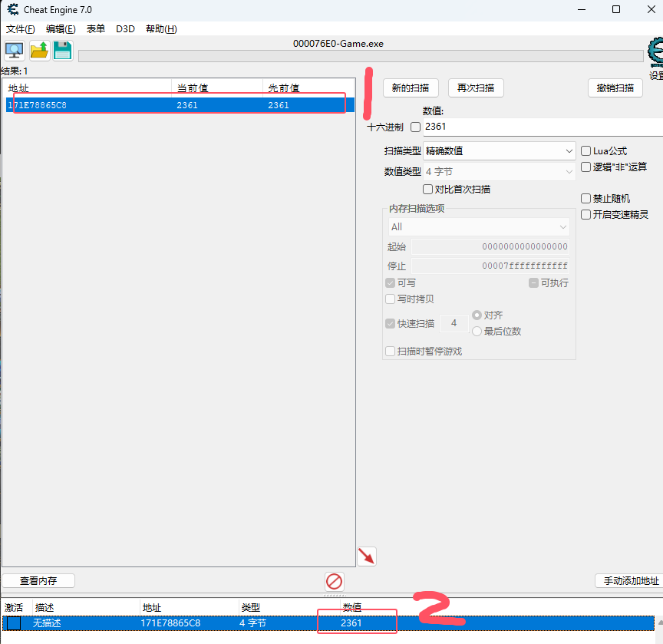Toggle the 十六进制 checkbox
This screenshot has width=663, height=644.
pyautogui.click(x=416, y=127)
